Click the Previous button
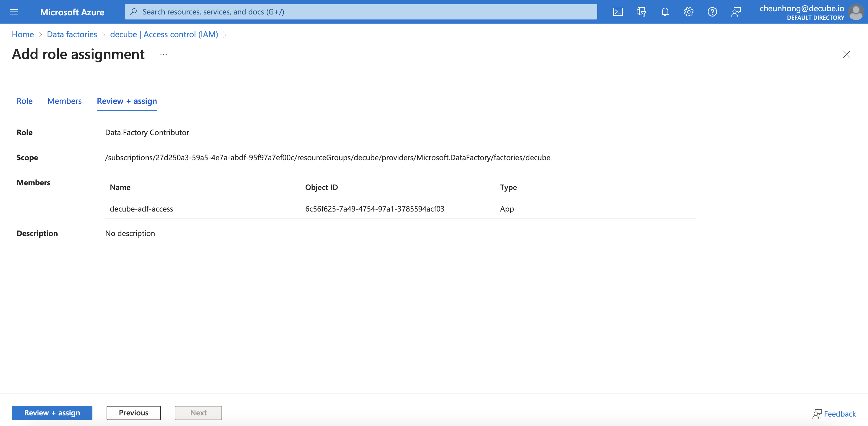The height and width of the screenshot is (426, 868). pos(133,413)
